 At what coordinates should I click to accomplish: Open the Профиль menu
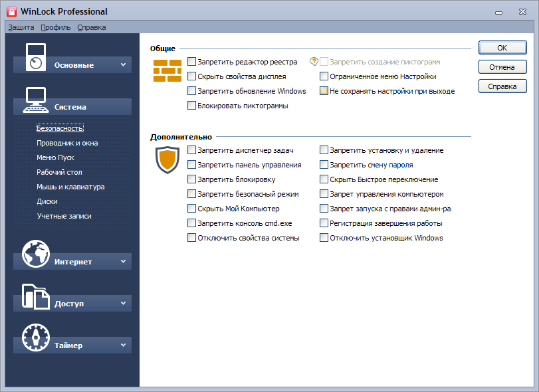click(55, 27)
